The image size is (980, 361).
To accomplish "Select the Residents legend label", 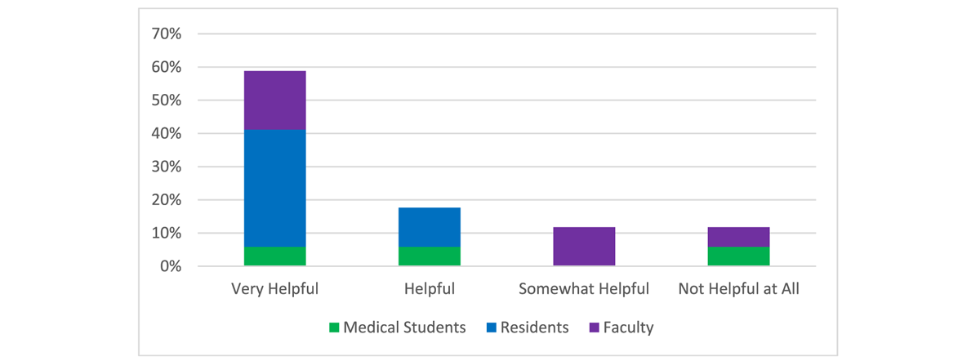I will tap(535, 328).
